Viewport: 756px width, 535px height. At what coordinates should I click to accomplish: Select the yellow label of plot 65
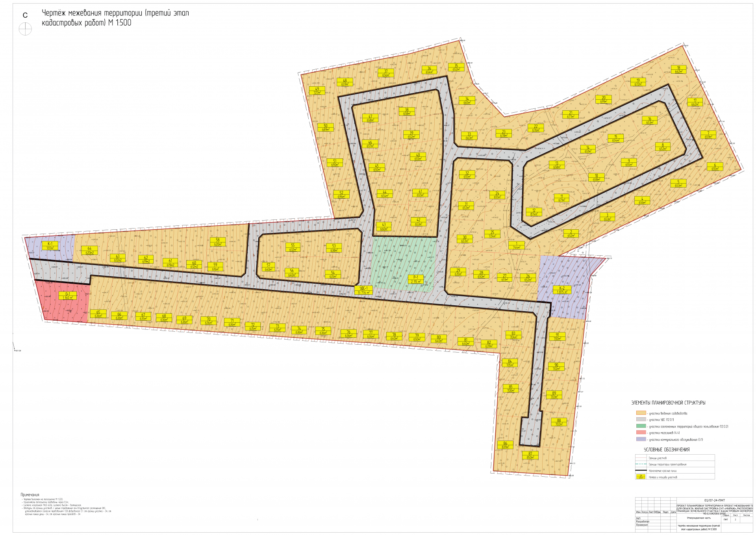pyautogui.click(x=98, y=314)
